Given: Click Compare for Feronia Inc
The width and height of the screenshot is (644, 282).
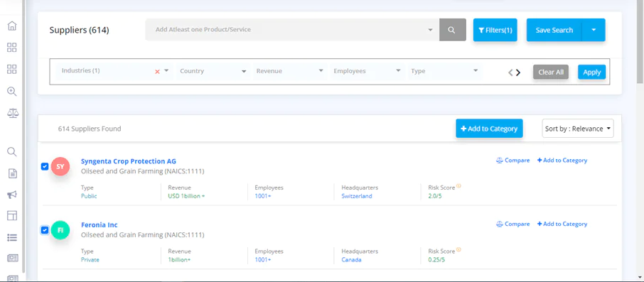Looking at the screenshot, I should pyautogui.click(x=513, y=224).
